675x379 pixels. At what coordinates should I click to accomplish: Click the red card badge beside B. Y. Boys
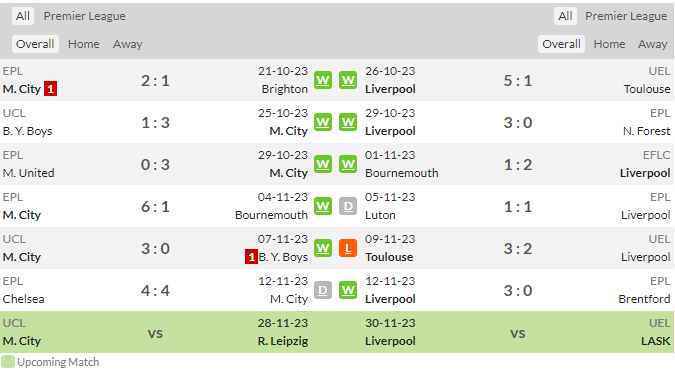coord(251,257)
